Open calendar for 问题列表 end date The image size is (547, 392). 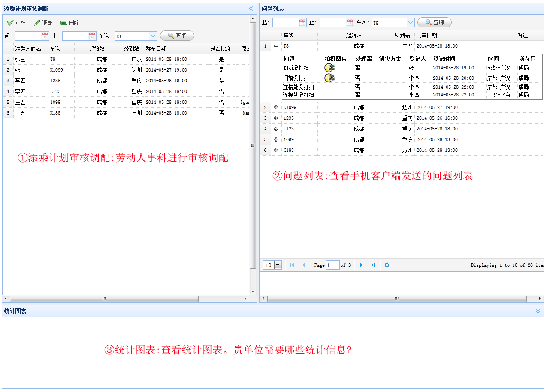(350, 23)
